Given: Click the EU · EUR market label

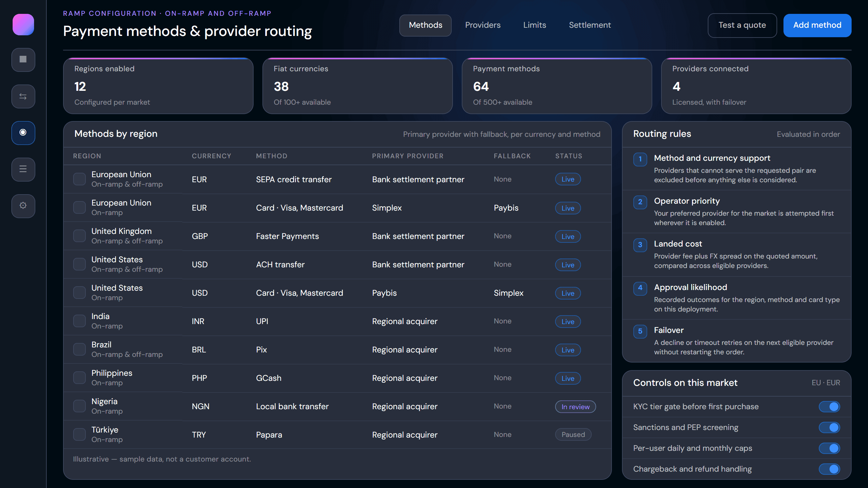Looking at the screenshot, I should pyautogui.click(x=825, y=383).
